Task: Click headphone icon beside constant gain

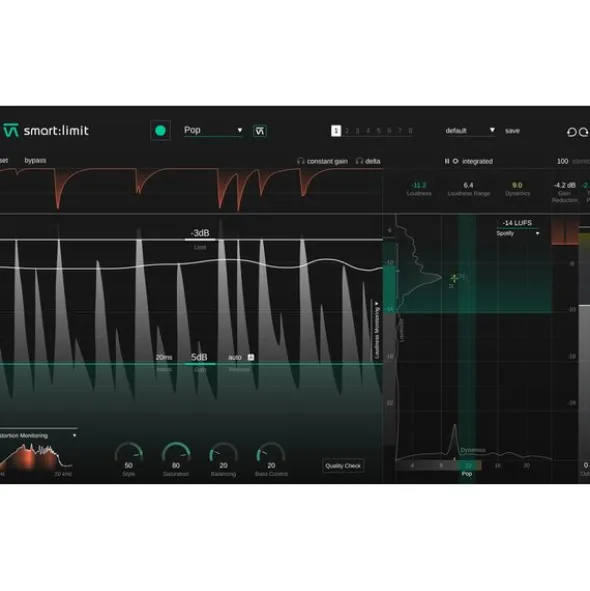Action: [x=300, y=161]
